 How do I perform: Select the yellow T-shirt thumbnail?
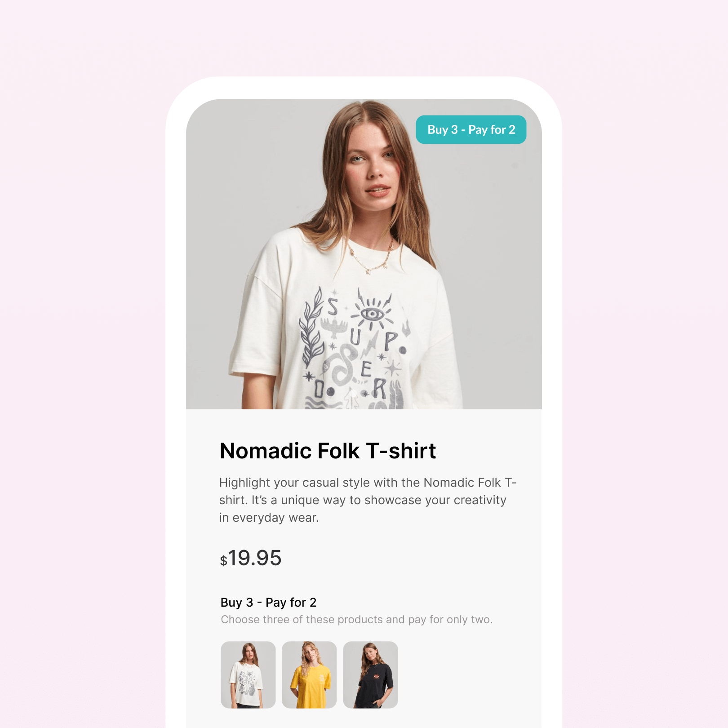309,675
